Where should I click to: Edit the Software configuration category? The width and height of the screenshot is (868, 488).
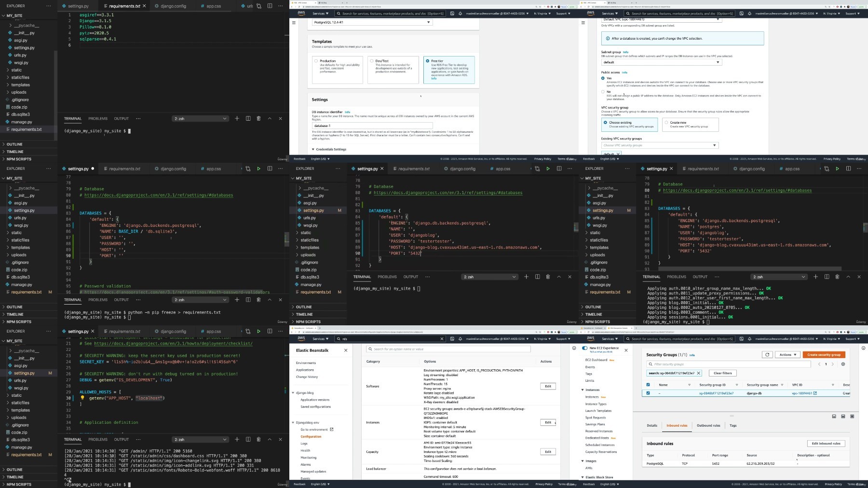click(548, 386)
